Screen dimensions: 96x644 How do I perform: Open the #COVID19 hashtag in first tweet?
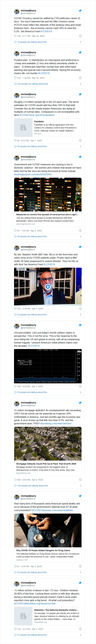point(46,31)
